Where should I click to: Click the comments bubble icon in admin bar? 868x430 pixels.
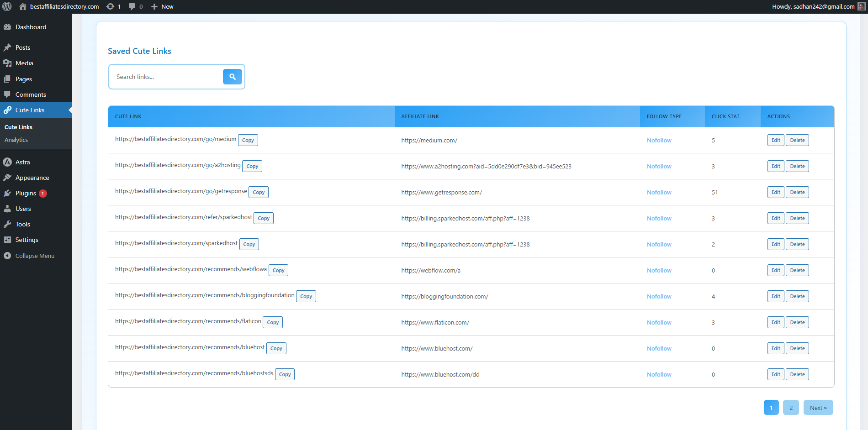(x=132, y=6)
